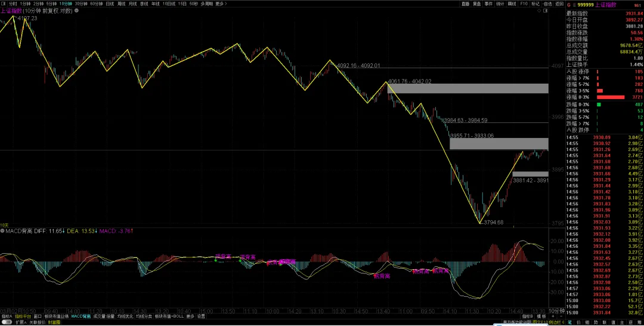This screenshot has width=644, height=326.
Task: Click the 笔 tick tab under quote panel
Action: [x=569, y=322]
